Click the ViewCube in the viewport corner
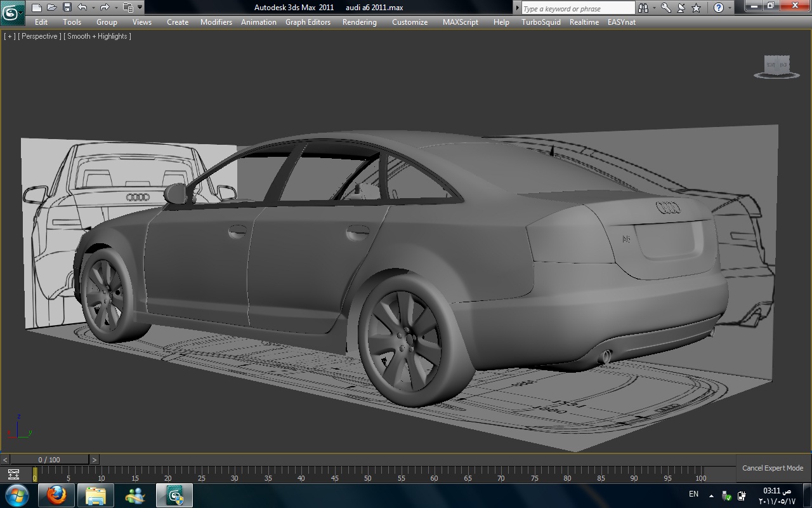812x508 pixels. (x=776, y=66)
